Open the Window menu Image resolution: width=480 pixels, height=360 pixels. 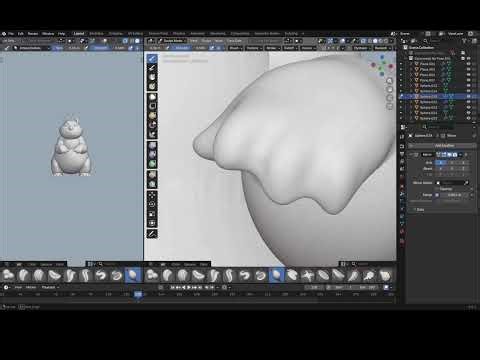tap(48, 34)
